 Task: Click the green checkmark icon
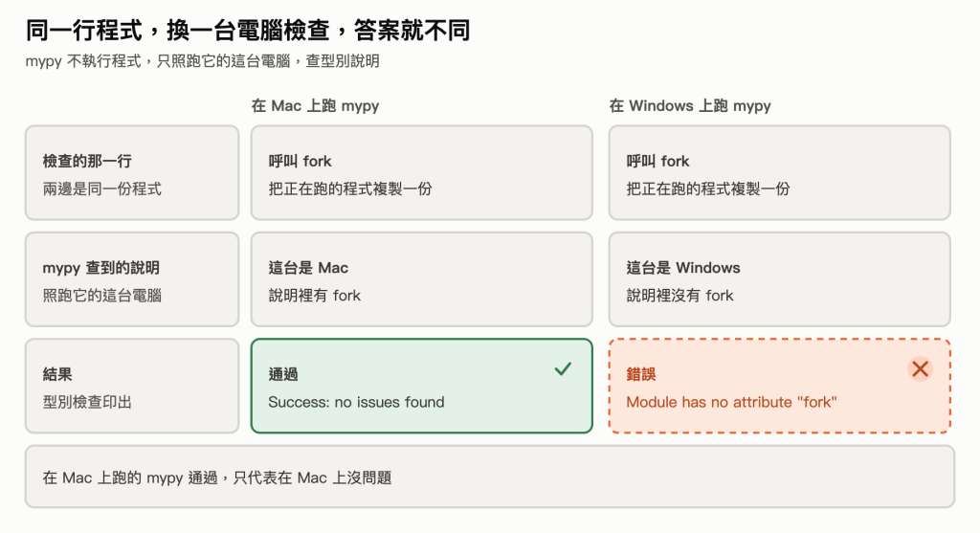tap(563, 368)
